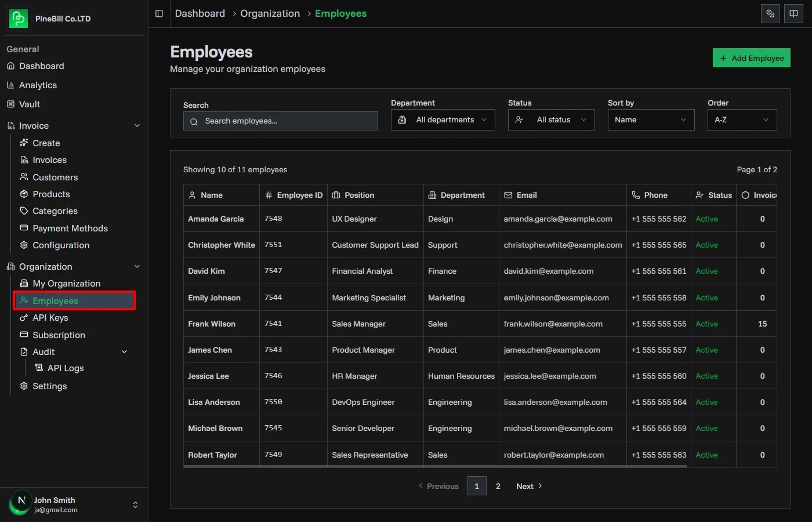812x522 pixels.
Task: Change Sort by using the Name dropdown
Action: (x=651, y=119)
